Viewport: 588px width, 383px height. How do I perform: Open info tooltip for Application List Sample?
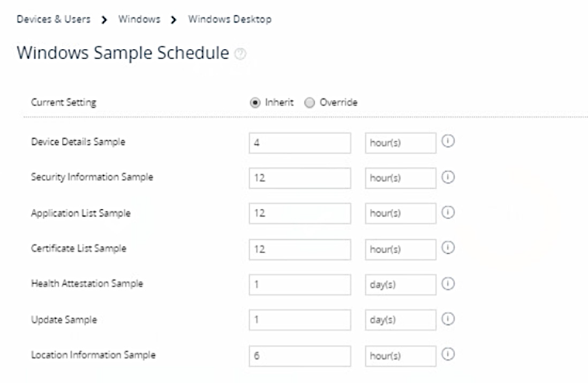tap(448, 213)
